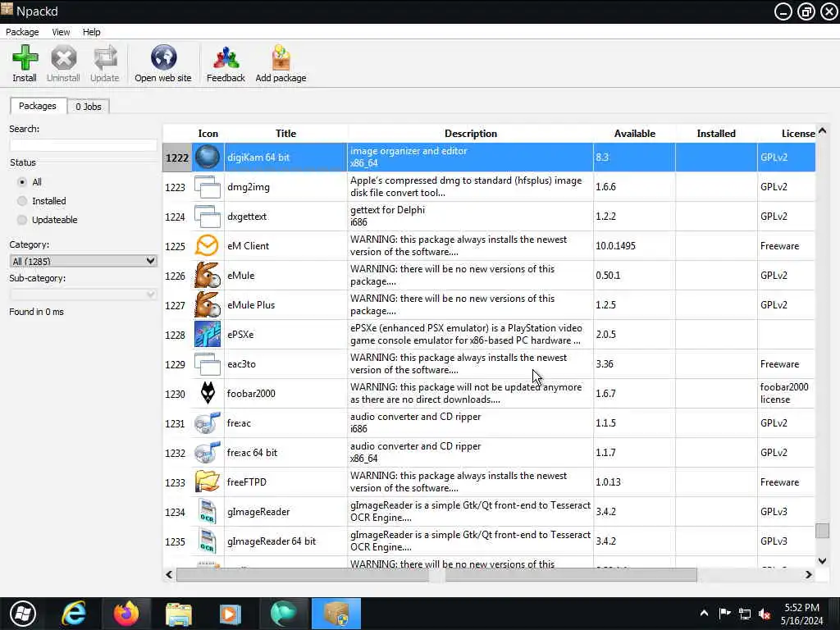Select the foobar2000 title cell
The image size is (840, 630).
tap(285, 394)
